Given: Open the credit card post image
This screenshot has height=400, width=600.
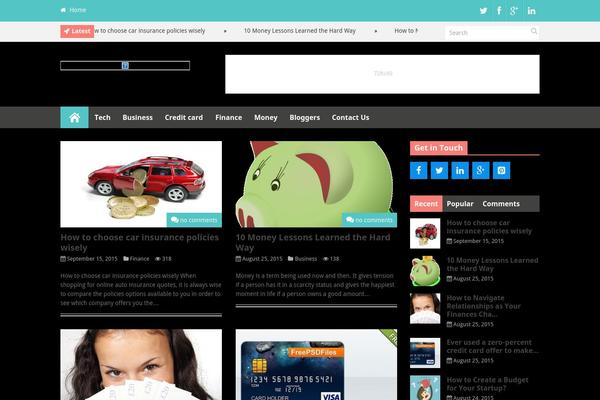Looking at the screenshot, I should pos(316,364).
